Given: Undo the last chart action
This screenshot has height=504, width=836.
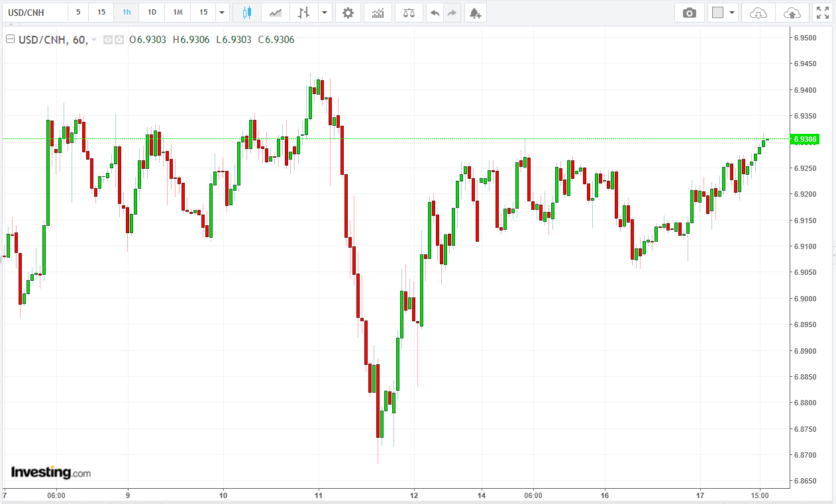Looking at the screenshot, I should coord(435,13).
